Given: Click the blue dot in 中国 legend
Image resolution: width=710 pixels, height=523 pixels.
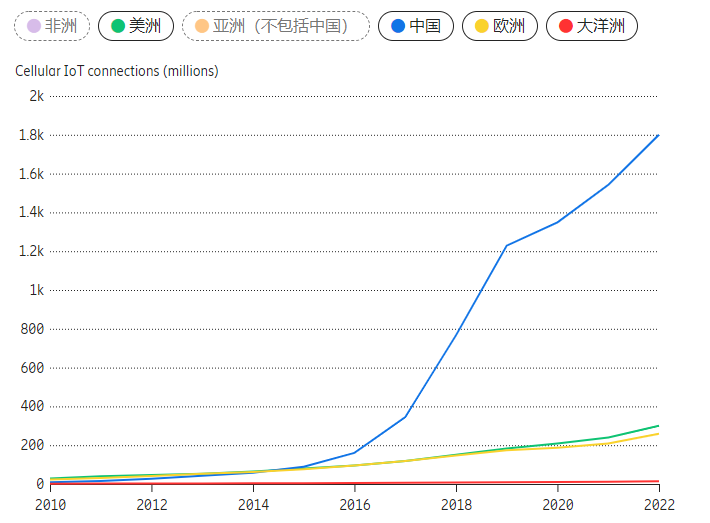Looking at the screenshot, I should (x=398, y=26).
